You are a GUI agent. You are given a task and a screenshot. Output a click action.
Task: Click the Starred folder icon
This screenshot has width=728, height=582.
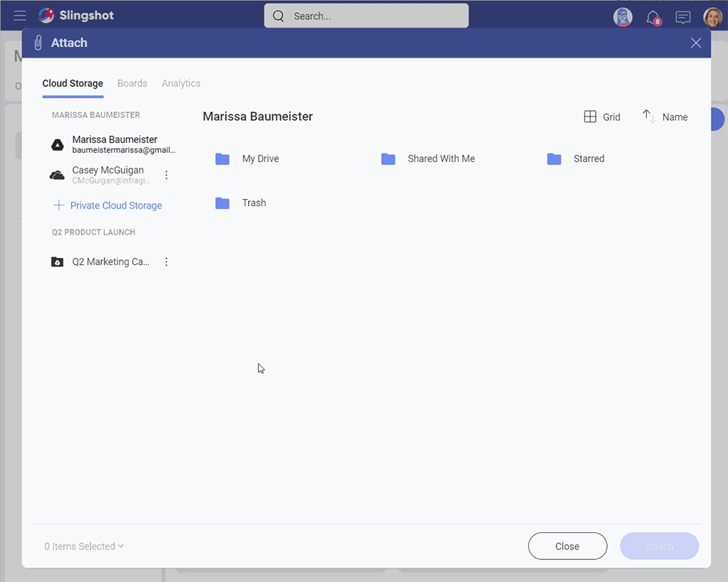554,158
